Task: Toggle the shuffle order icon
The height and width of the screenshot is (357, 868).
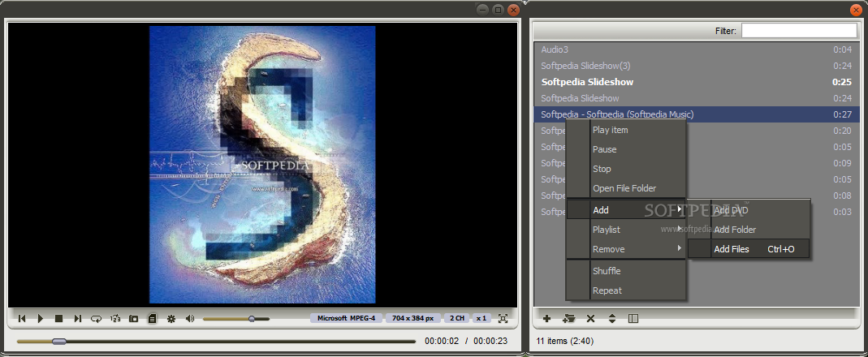Action: (x=115, y=318)
